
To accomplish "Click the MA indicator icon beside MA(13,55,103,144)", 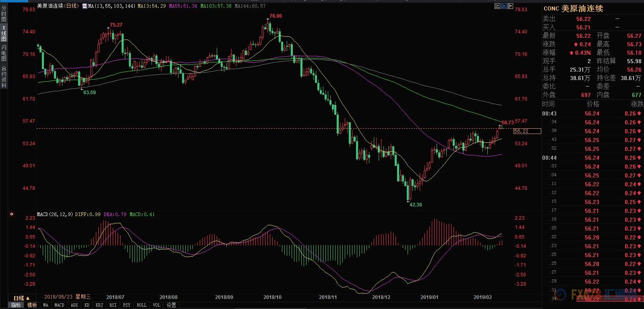I will tap(85, 6).
